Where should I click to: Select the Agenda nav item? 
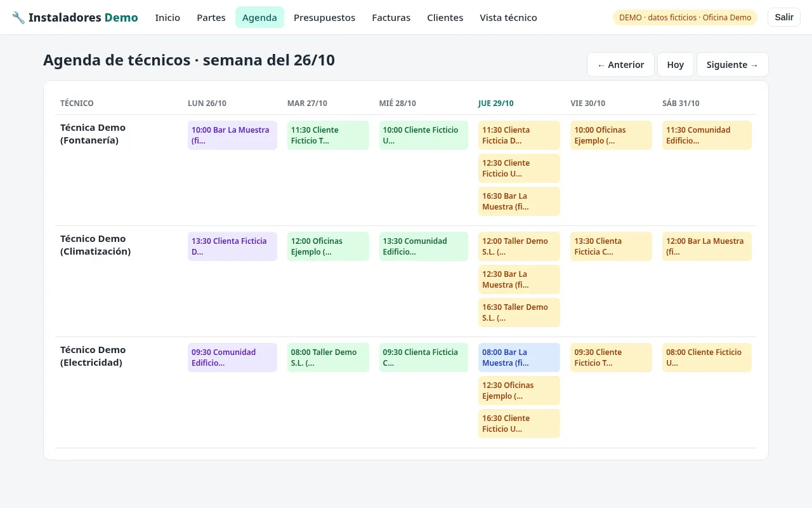click(x=259, y=18)
